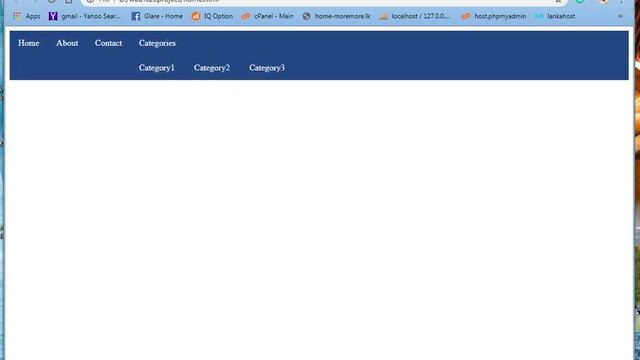Open the gmail - Yahoo Search bookmark
Screen dimensions: 640x360
pyautogui.click(x=84, y=16)
